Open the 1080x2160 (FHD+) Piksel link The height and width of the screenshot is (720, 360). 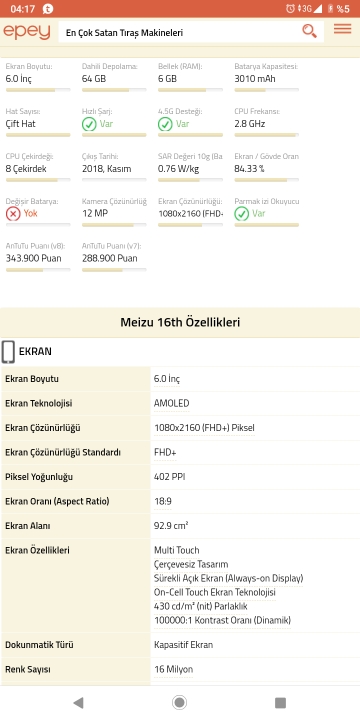click(x=204, y=428)
